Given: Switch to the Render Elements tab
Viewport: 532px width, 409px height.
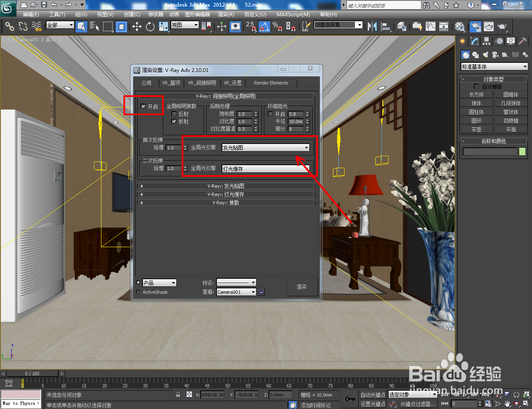Looking at the screenshot, I should (271, 83).
